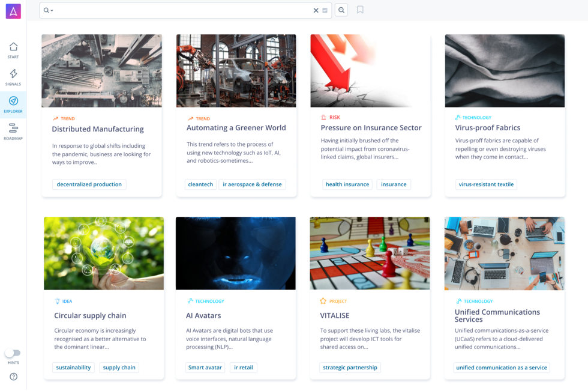Viewport: 588px width, 391px height.
Task: Click Technology icon on Unified Communications Services
Action: [459, 301]
